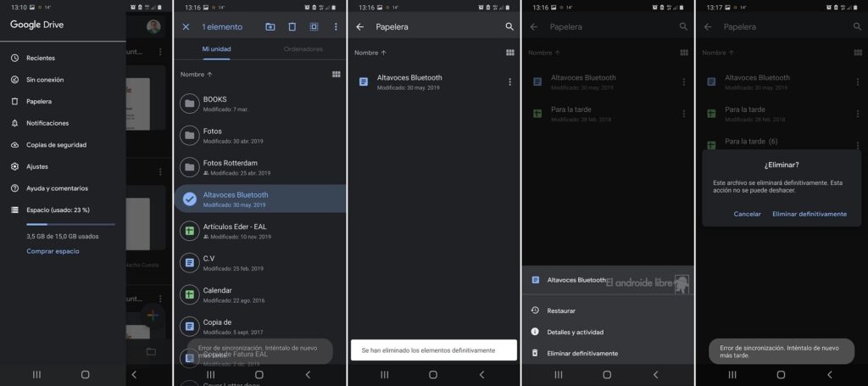The image size is (868, 386).
Task: Open Notificaciones in the Drive drawer
Action: 47,123
